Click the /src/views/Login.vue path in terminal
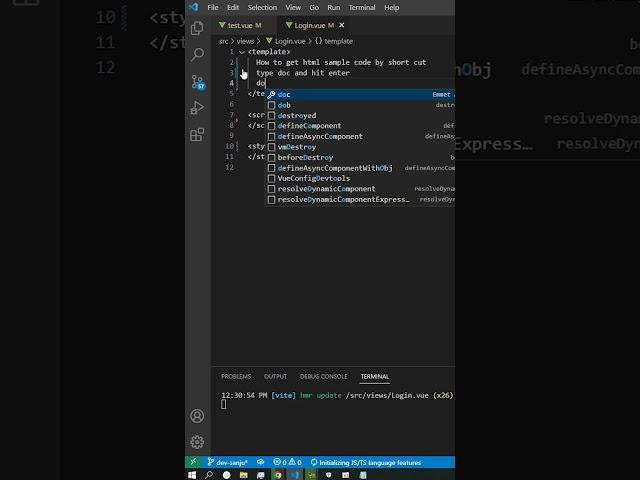The image size is (640, 480). click(x=387, y=395)
